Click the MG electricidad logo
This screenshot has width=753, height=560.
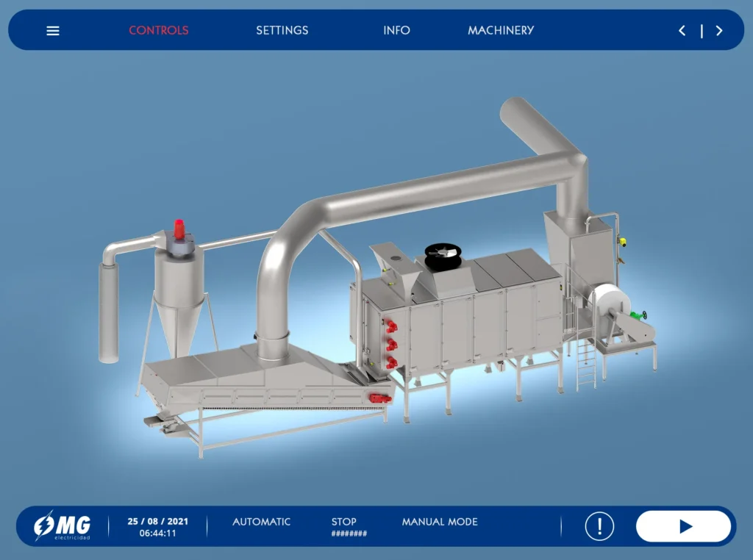[x=62, y=526]
